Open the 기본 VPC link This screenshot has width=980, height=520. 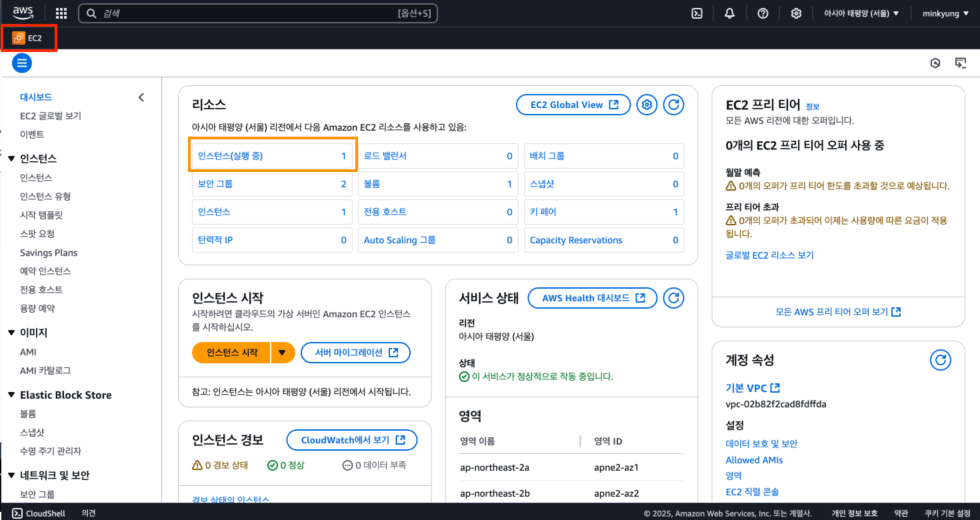753,388
